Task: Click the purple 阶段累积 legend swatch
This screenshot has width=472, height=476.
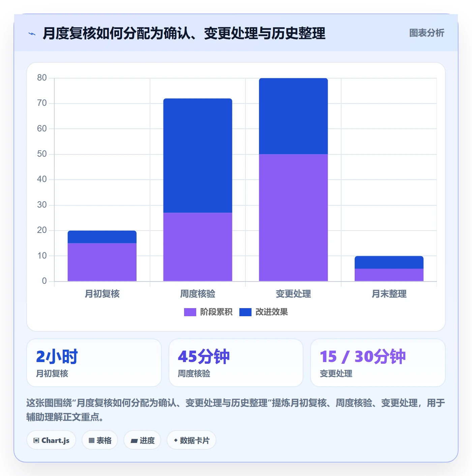Action: pos(190,312)
